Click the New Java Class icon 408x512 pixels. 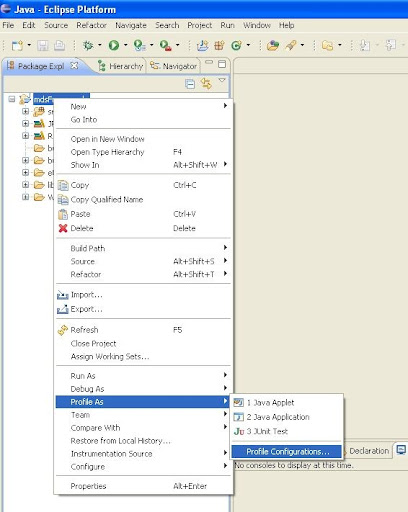(x=236, y=45)
